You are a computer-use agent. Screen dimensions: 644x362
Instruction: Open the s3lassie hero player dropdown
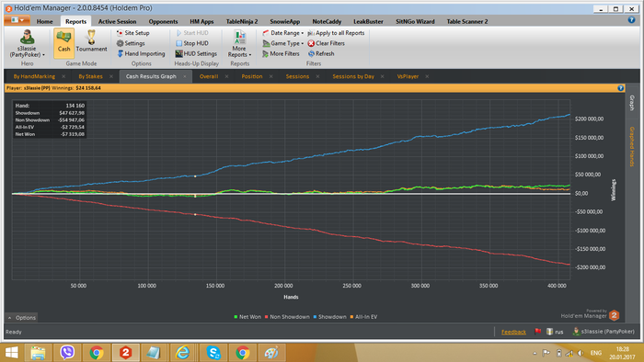pyautogui.click(x=27, y=44)
